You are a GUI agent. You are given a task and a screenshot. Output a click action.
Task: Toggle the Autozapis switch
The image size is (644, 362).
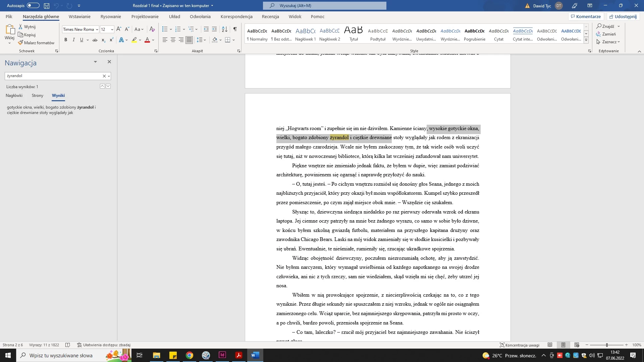click(33, 5)
